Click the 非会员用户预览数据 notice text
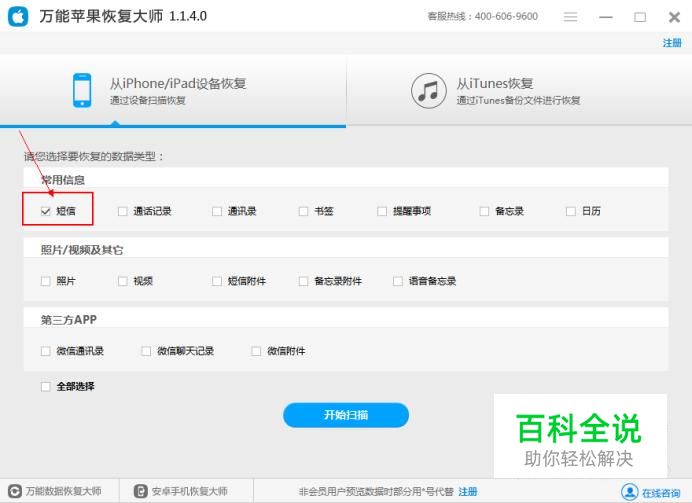 point(376,492)
